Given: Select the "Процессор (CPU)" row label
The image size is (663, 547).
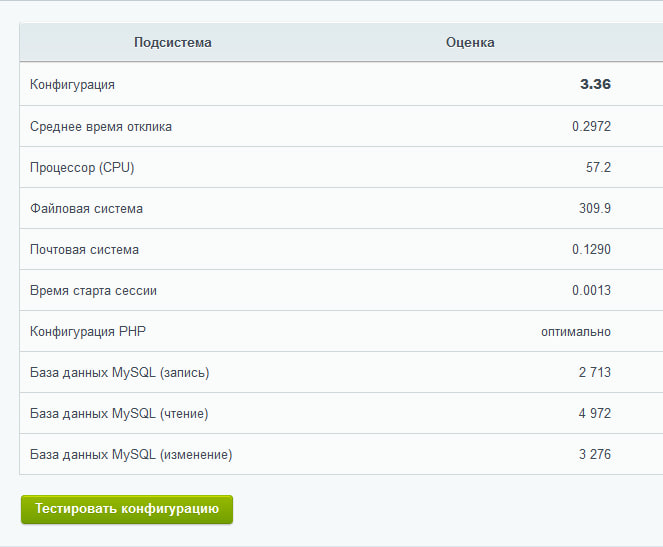Looking at the screenshot, I should 82,168.
